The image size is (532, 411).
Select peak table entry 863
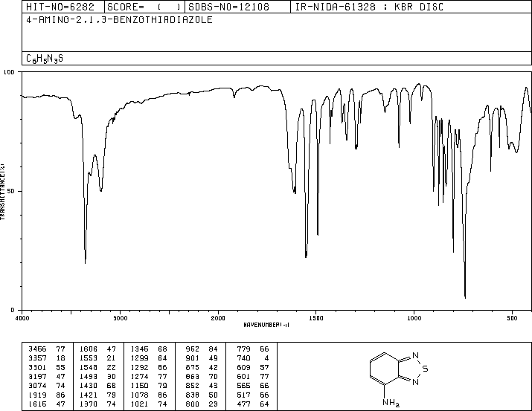[202, 376]
